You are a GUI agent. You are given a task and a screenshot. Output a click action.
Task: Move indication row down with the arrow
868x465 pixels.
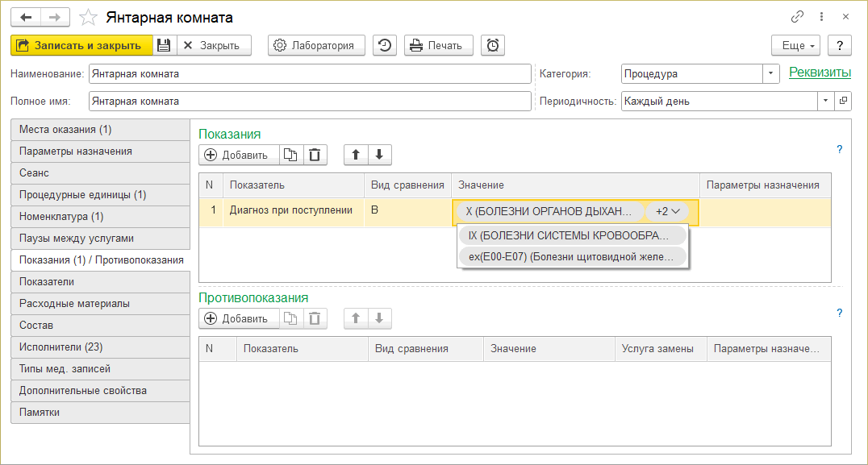(379, 155)
